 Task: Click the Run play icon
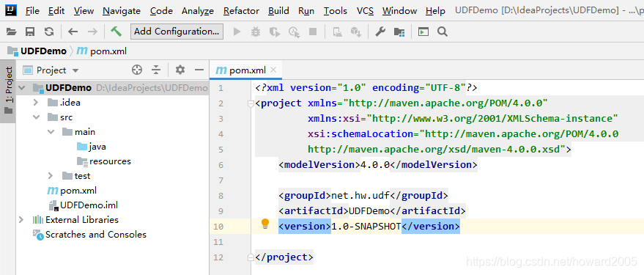click(237, 32)
